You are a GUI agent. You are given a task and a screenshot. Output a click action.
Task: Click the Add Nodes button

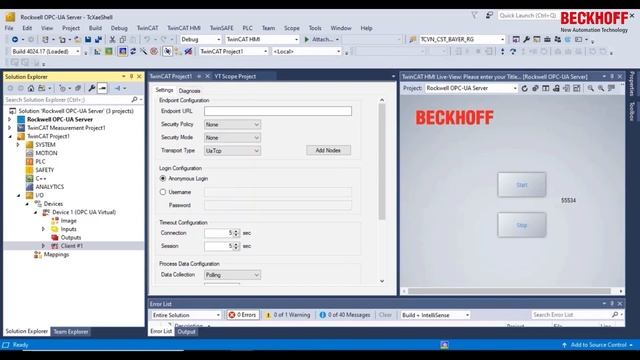pos(328,150)
